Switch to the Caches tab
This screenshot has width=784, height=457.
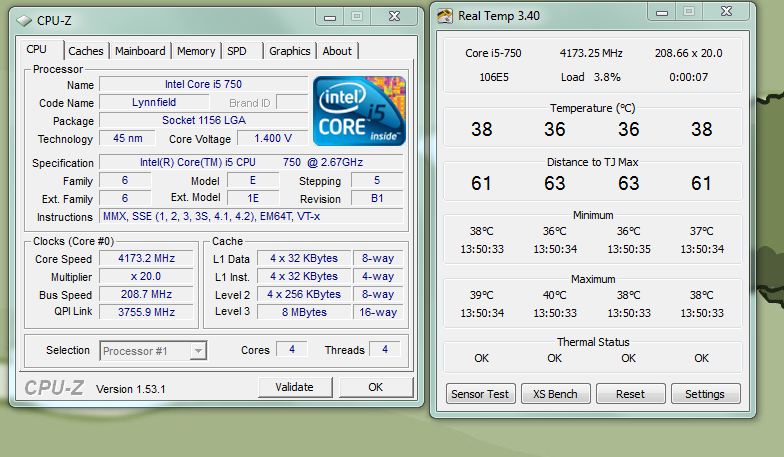click(86, 51)
